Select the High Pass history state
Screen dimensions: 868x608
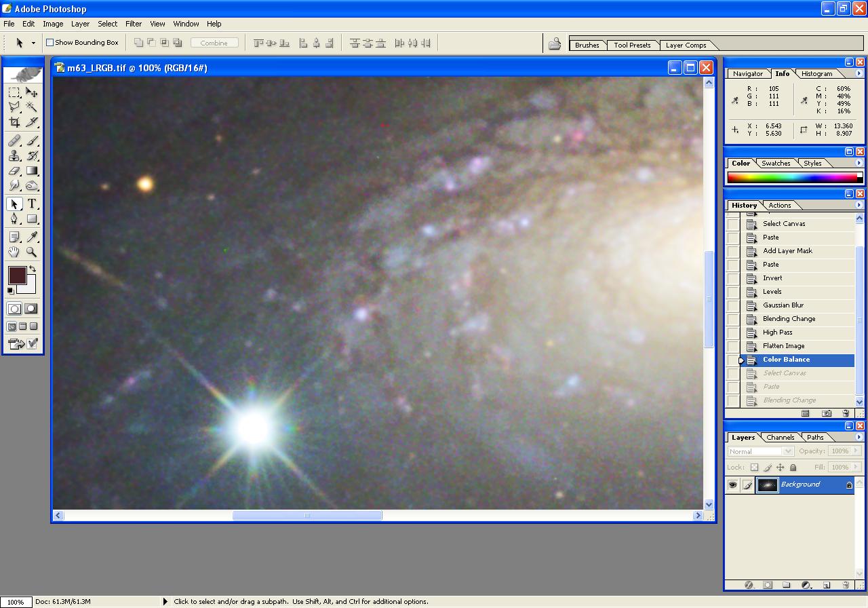click(777, 332)
